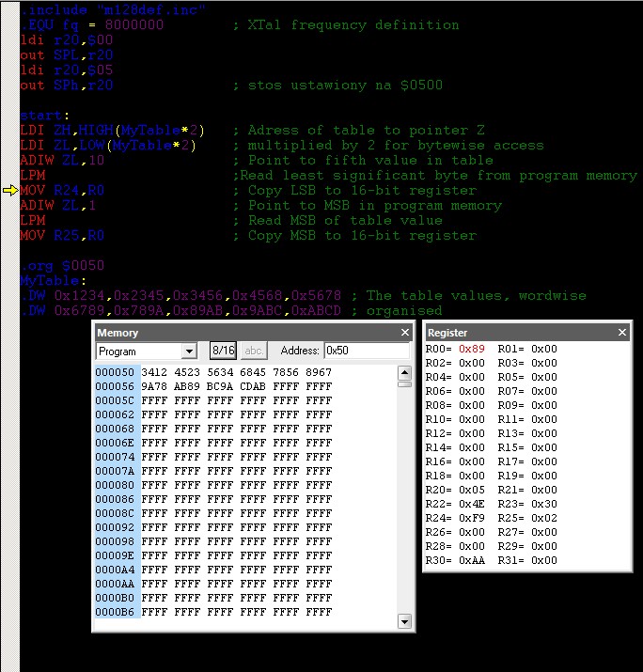
Task: Click the Address input field
Action: click(367, 351)
